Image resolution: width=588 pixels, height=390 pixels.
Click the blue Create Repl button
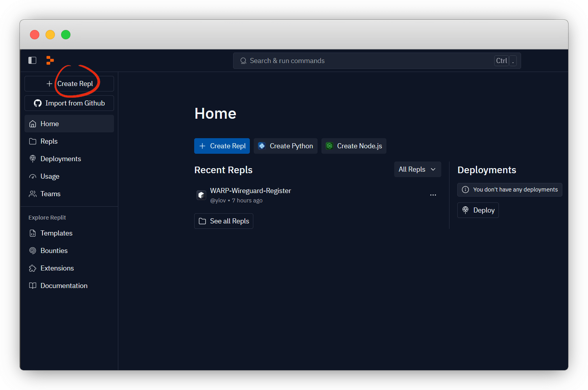point(222,146)
